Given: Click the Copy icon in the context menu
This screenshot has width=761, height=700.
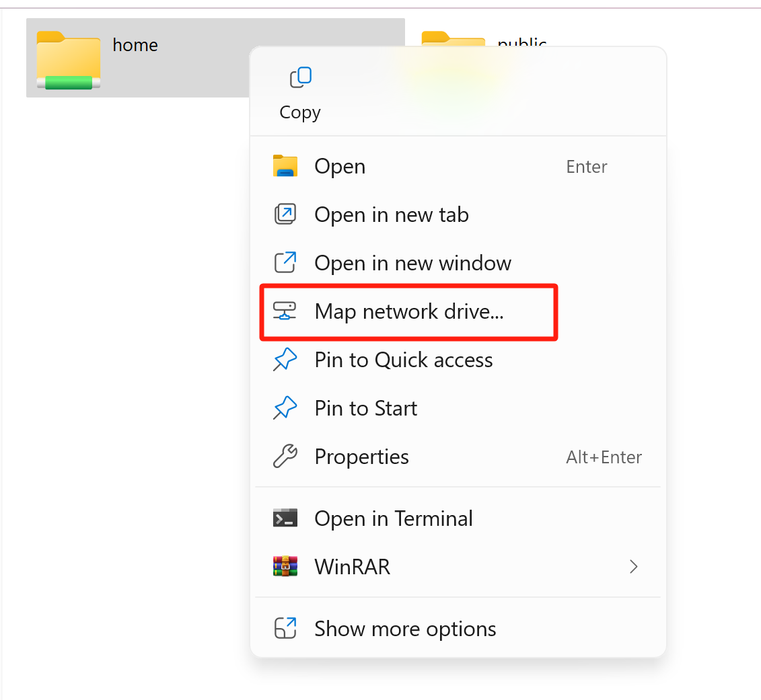Looking at the screenshot, I should click(x=300, y=79).
